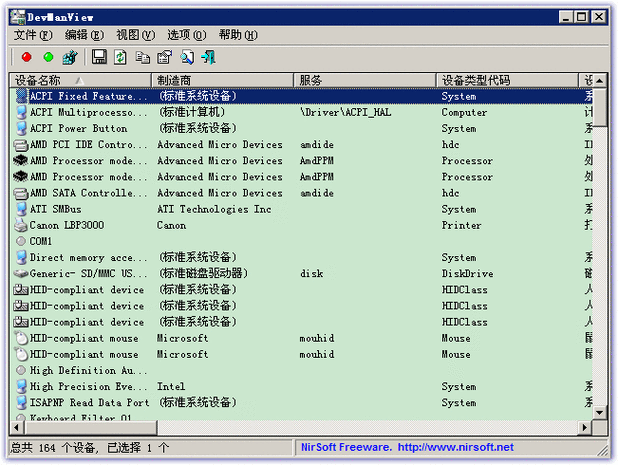Click the horizontal scrollbar right arrow
This screenshot has width=618, height=465.
pyautogui.click(x=584, y=427)
